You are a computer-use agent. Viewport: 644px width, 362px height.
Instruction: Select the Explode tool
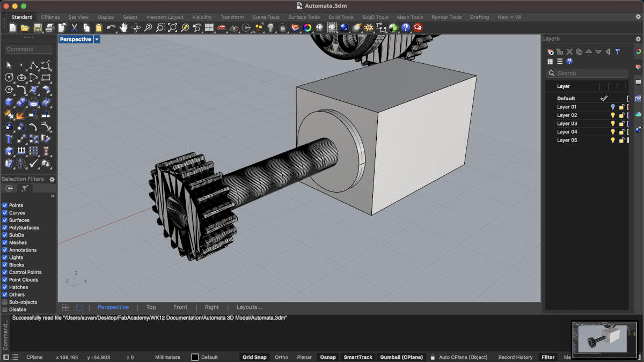coord(21,114)
